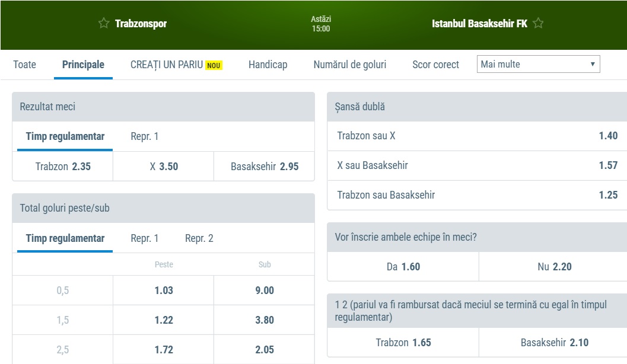This screenshot has width=627, height=364.
Task: Select Repr. 1 under Rezultat meci
Action: (145, 136)
